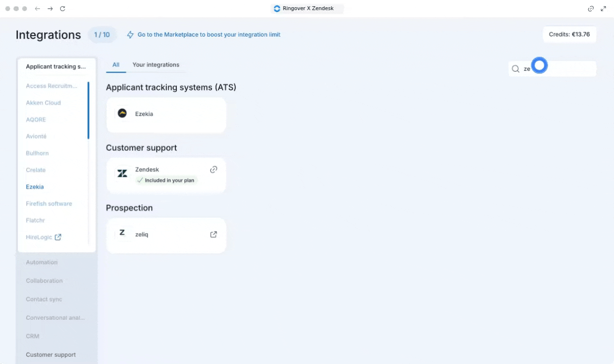Reload the page with refresh icon

[x=63, y=9]
